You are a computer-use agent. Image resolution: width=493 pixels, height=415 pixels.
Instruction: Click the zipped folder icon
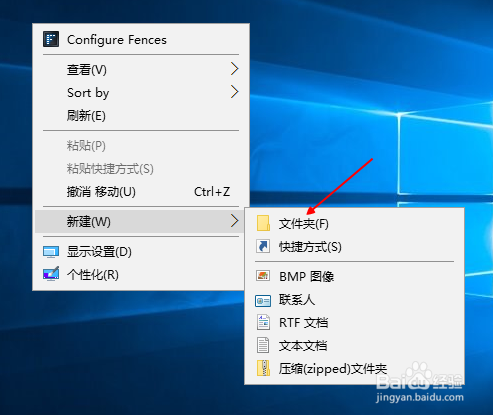pyautogui.click(x=263, y=368)
